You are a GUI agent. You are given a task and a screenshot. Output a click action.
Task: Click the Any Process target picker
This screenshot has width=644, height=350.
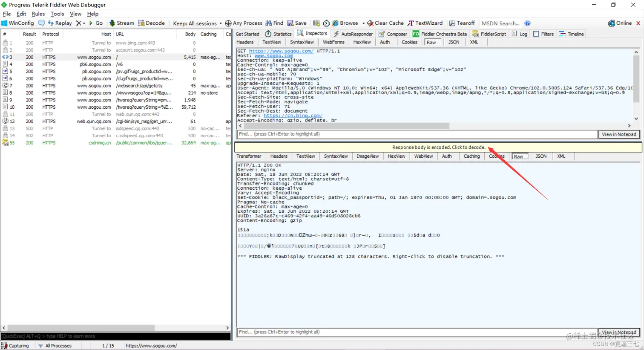244,23
